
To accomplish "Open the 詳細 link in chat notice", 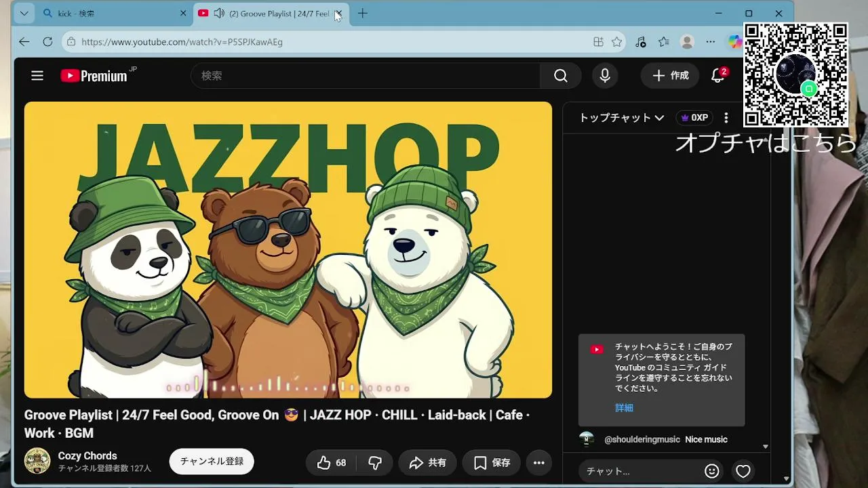I will point(625,408).
